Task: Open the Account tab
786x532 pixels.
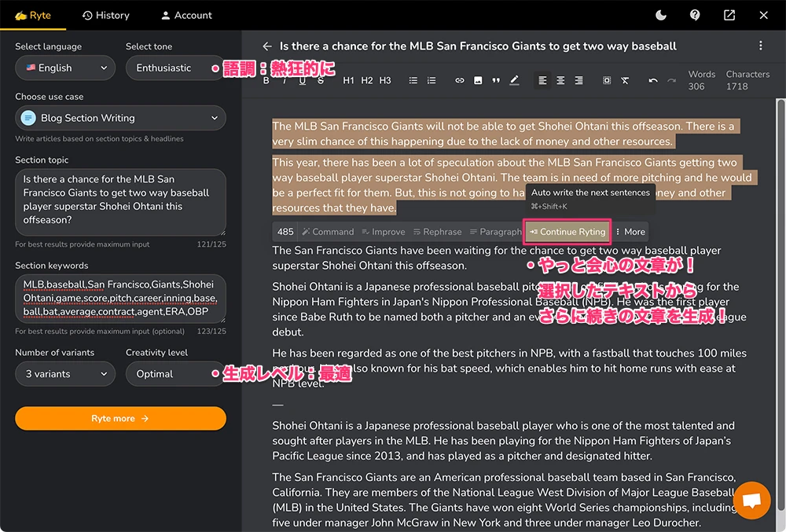Action: 186,15
